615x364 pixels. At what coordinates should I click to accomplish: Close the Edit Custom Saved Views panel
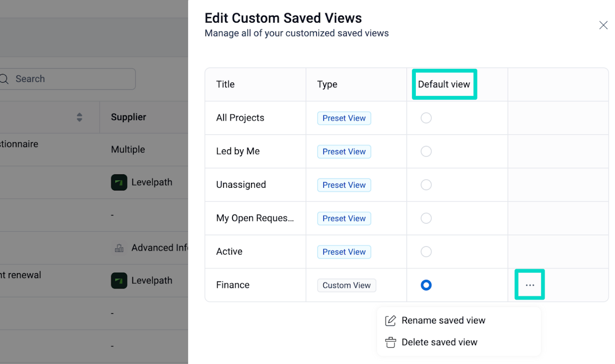(603, 25)
